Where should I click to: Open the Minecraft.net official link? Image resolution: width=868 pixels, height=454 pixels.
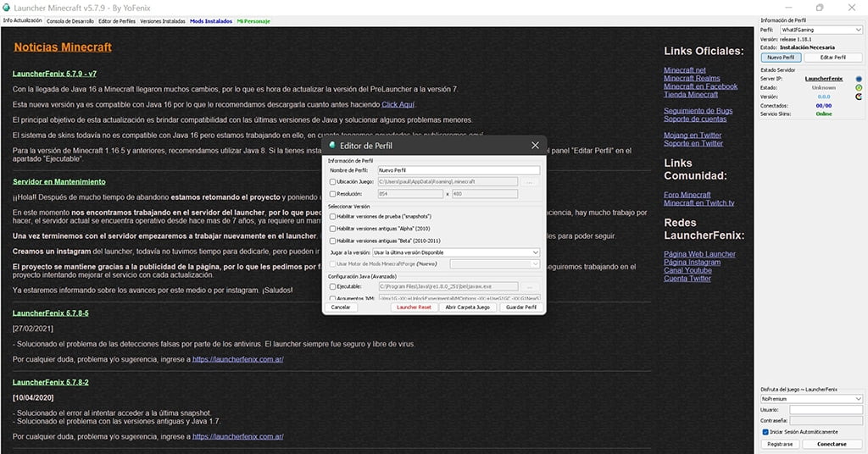tap(685, 70)
